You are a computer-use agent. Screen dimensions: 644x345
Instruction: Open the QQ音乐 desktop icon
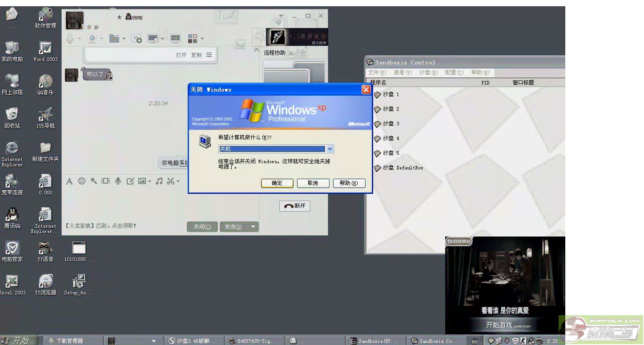click(45, 84)
